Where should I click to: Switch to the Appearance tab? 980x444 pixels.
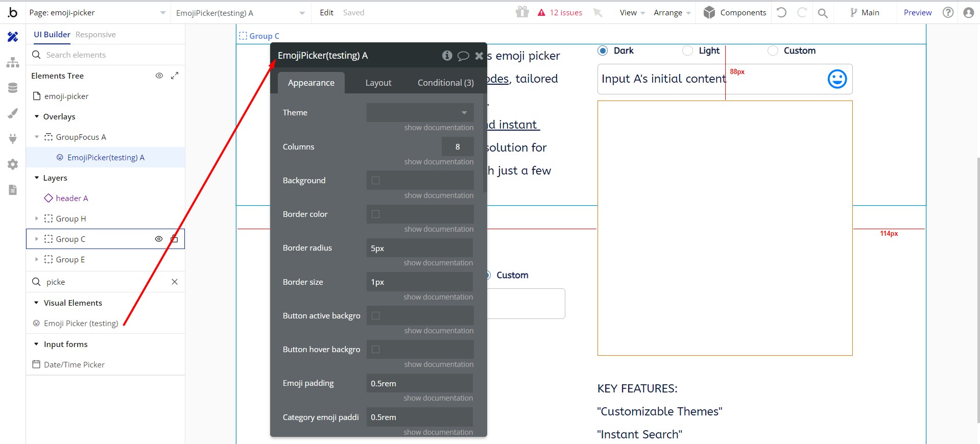(311, 83)
